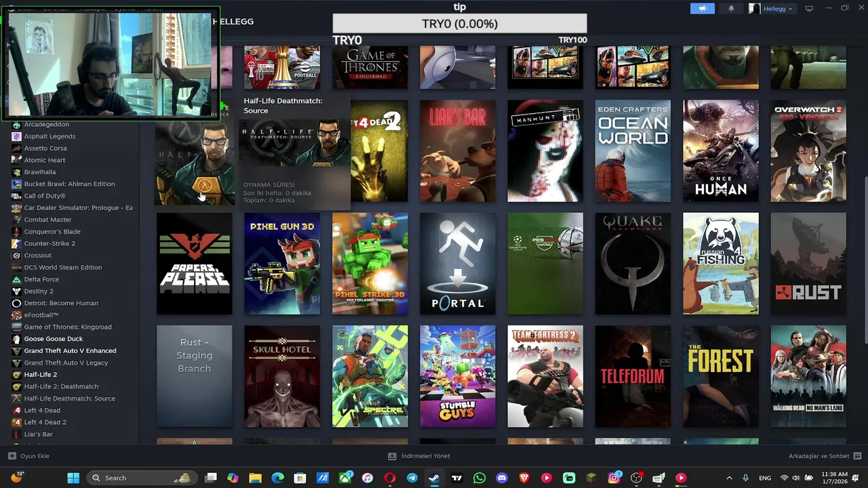Open Steam announcements megaphone button
This screenshot has width=868, height=488.
pos(703,8)
